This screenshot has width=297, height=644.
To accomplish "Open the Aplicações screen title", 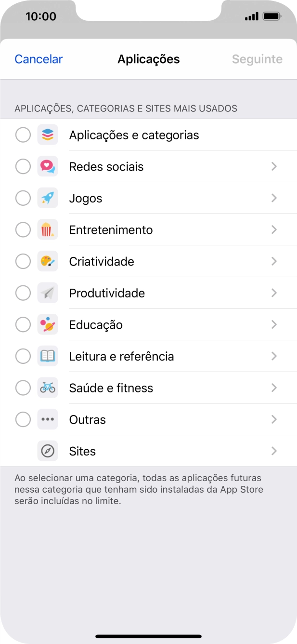I will click(148, 59).
